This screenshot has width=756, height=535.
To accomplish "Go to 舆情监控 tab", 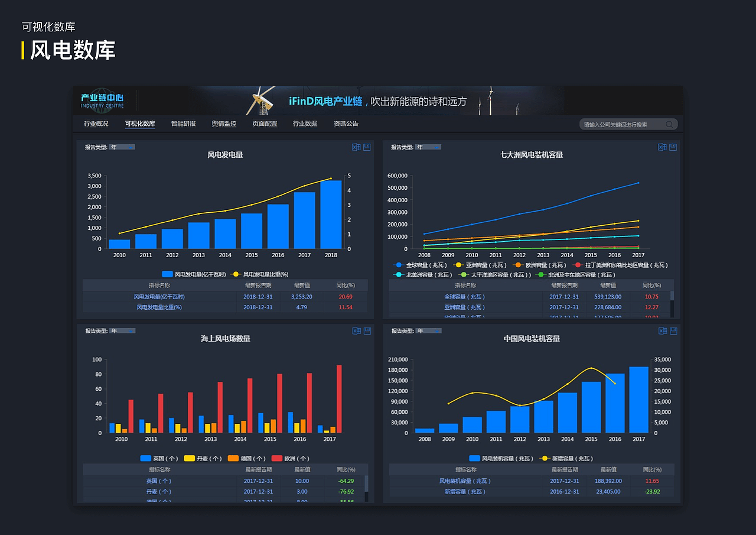I will coord(224,124).
